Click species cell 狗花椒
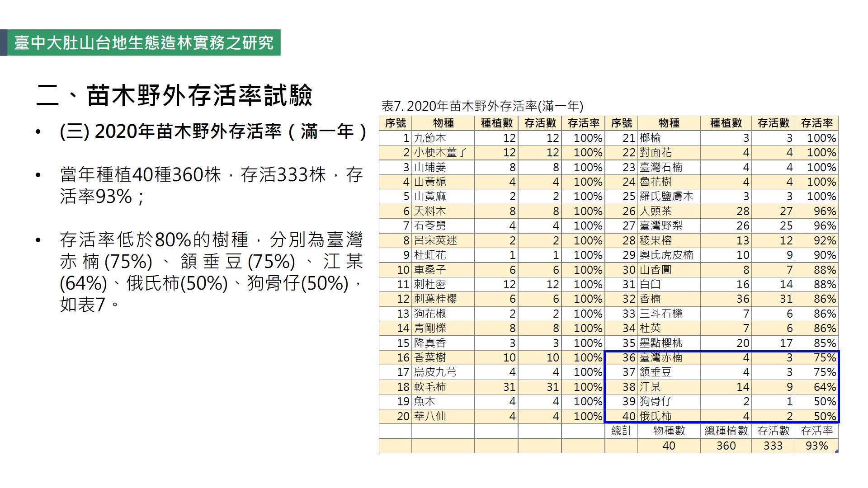This screenshot has width=868, height=488. (443, 314)
